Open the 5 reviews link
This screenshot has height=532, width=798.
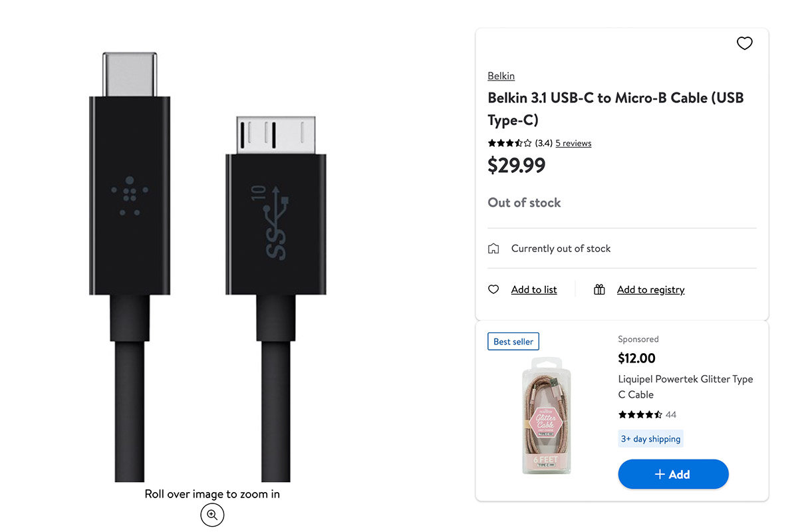click(573, 143)
